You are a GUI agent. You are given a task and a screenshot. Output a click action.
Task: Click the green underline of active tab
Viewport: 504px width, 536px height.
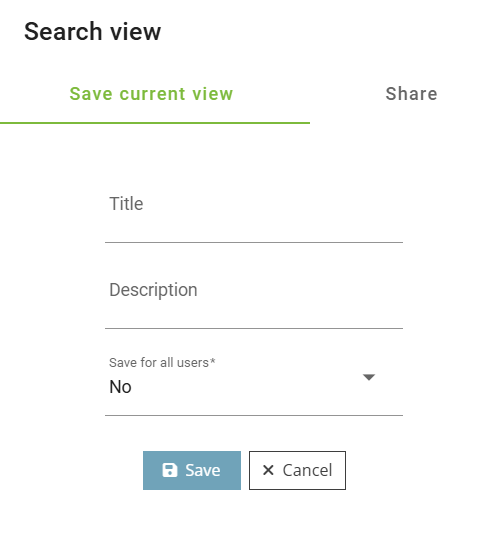click(155, 123)
